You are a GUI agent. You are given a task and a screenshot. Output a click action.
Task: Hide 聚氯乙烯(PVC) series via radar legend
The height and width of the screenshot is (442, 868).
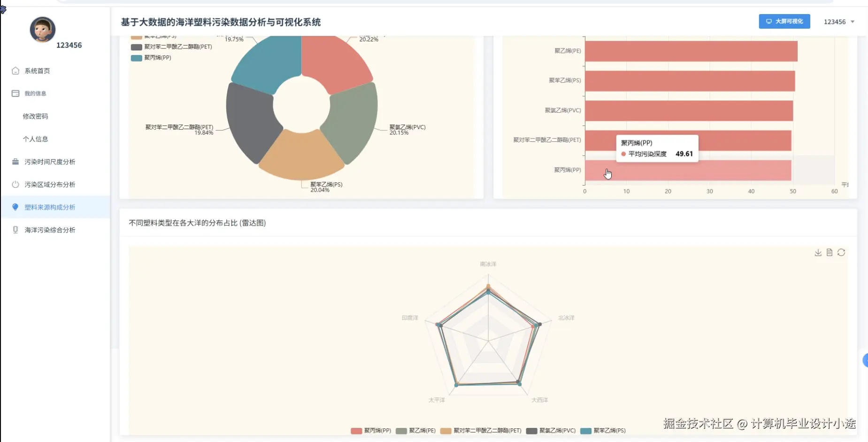pos(552,430)
